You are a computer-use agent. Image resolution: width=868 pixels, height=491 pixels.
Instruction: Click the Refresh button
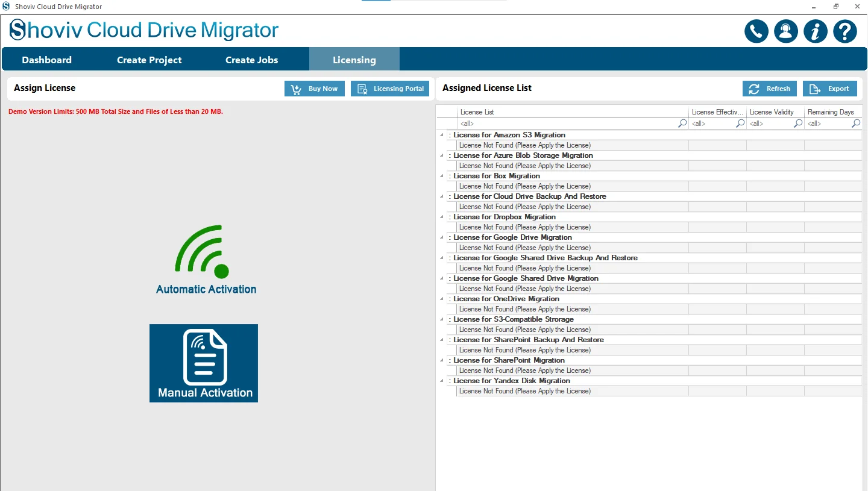[x=770, y=89]
